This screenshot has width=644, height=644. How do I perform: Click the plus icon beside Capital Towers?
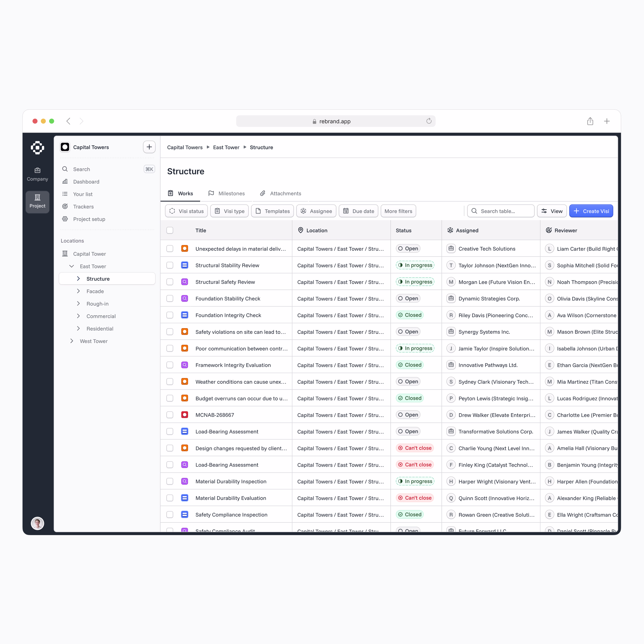[149, 147]
